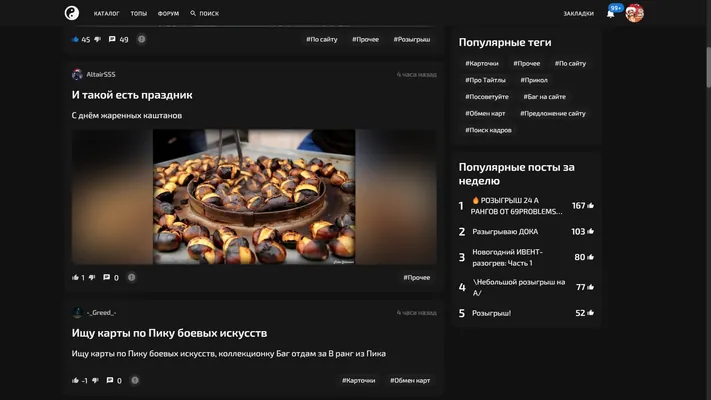711x400 pixels.
Task: Like the martial arts cards post
Action: 75,380
